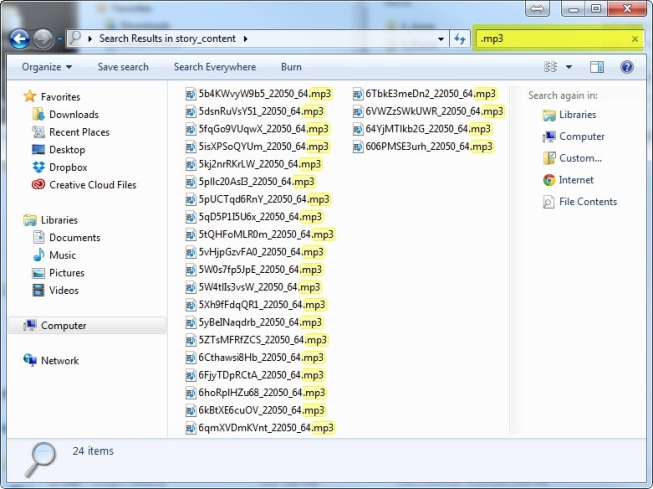Image resolution: width=653 pixels, height=489 pixels.
Task: Open Dropbox in Favorites
Action: click(x=67, y=167)
